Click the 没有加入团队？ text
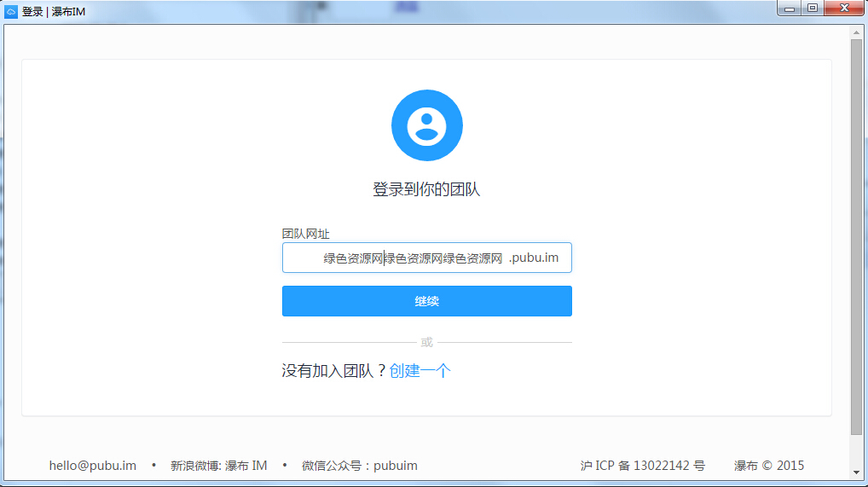This screenshot has height=487, width=868. click(x=334, y=371)
